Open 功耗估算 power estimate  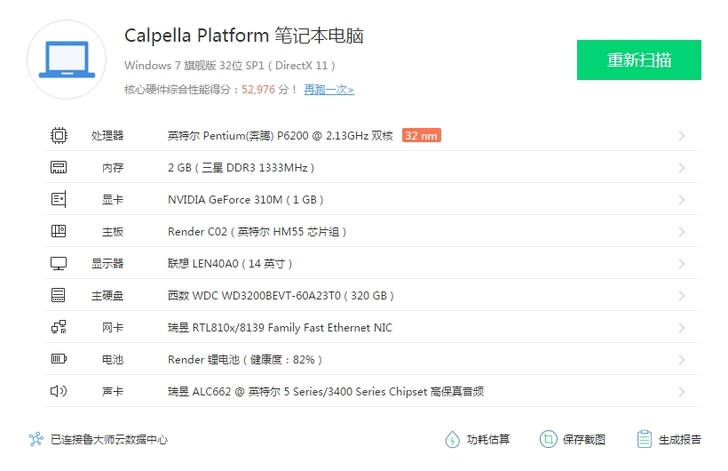point(477,439)
